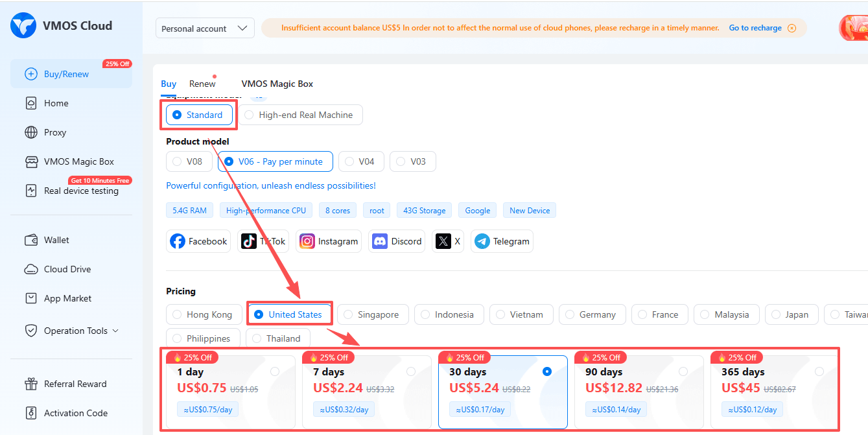Screen dimensions: 868x435
Task: Click the Discord app icon
Action: pyautogui.click(x=396, y=241)
